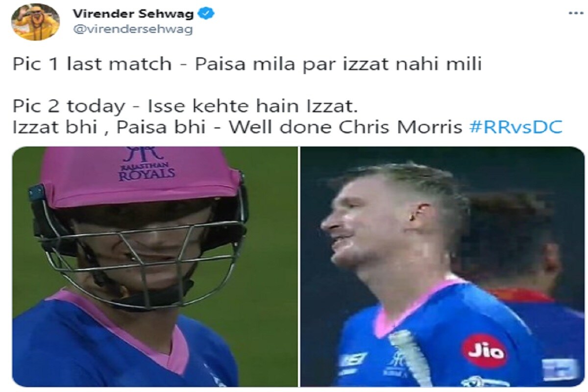Click the Jio logo on the jersey

pyautogui.click(x=484, y=351)
